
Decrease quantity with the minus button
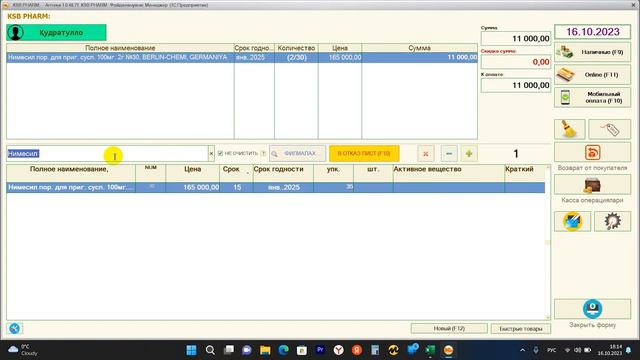coord(449,154)
